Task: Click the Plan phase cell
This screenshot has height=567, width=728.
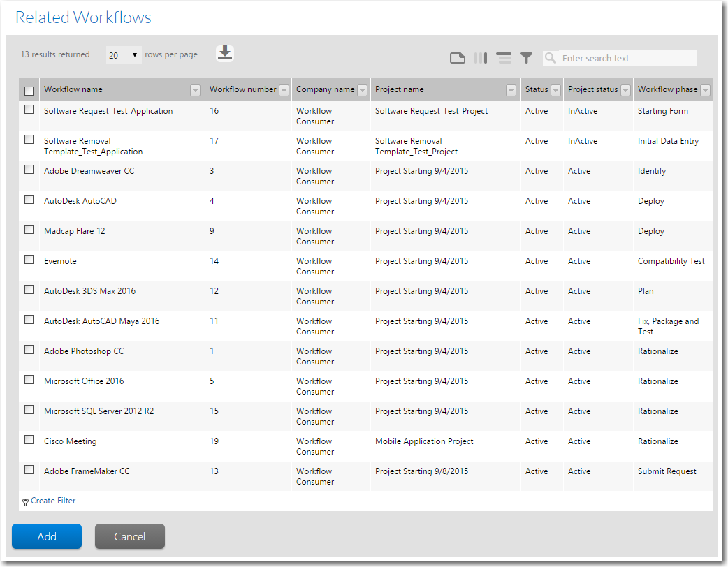Action: 646,291
